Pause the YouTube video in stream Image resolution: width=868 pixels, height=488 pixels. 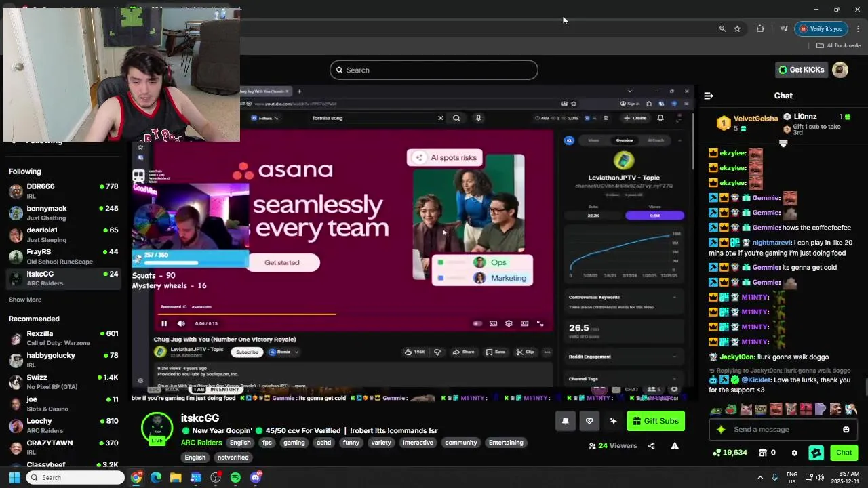[x=164, y=323]
